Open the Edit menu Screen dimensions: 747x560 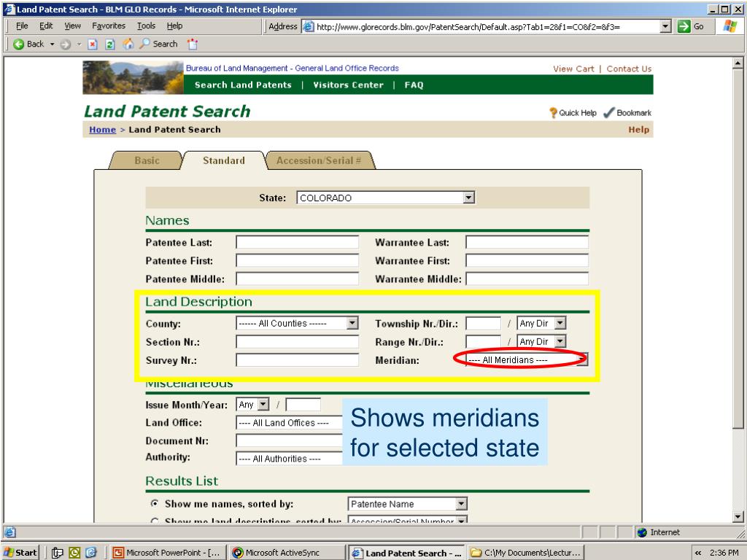pyautogui.click(x=46, y=26)
